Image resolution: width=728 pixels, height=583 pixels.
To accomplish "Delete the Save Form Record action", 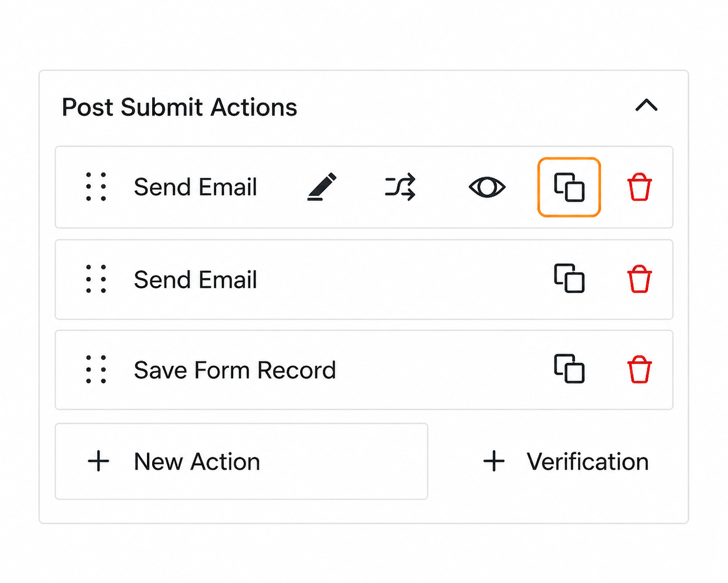I will coord(639,369).
